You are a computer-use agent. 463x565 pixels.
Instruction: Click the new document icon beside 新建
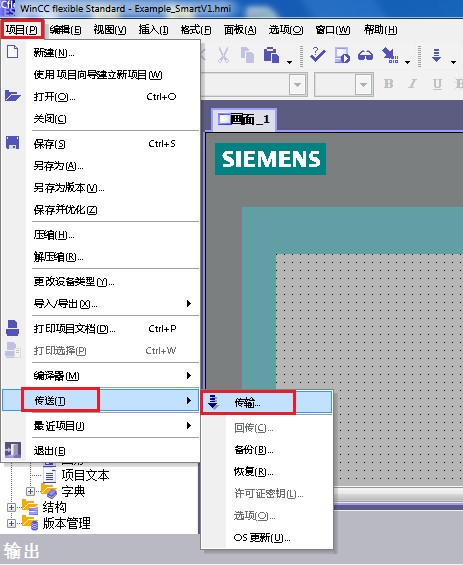click(13, 52)
